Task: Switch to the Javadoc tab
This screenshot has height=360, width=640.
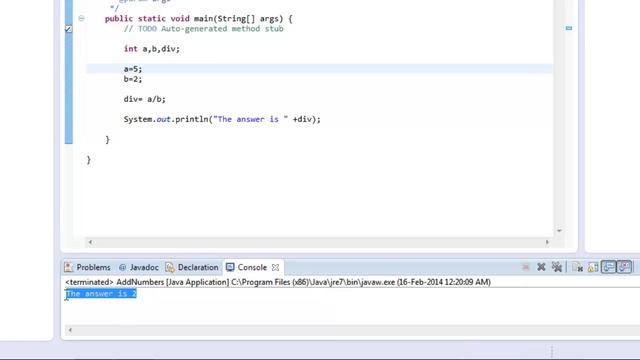Action: tap(139, 267)
